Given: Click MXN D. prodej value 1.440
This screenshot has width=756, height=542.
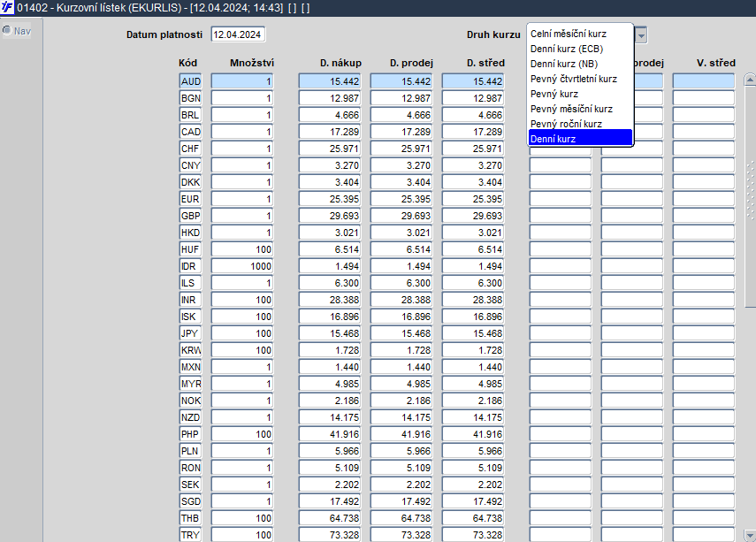Looking at the screenshot, I should (401, 367).
